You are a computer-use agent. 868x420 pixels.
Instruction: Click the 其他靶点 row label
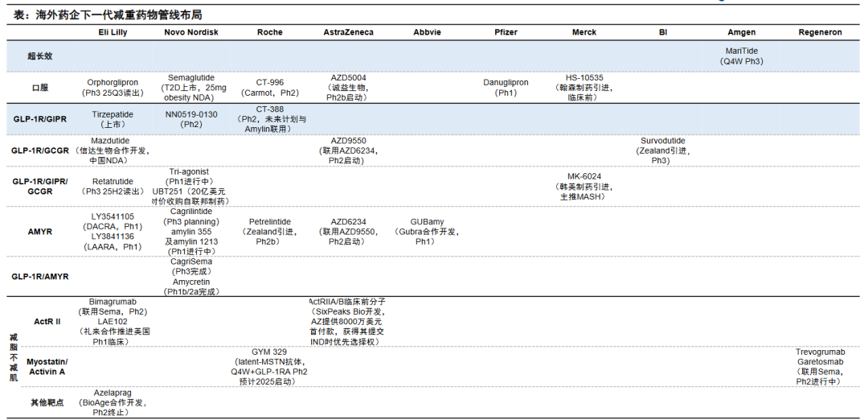pos(47,402)
